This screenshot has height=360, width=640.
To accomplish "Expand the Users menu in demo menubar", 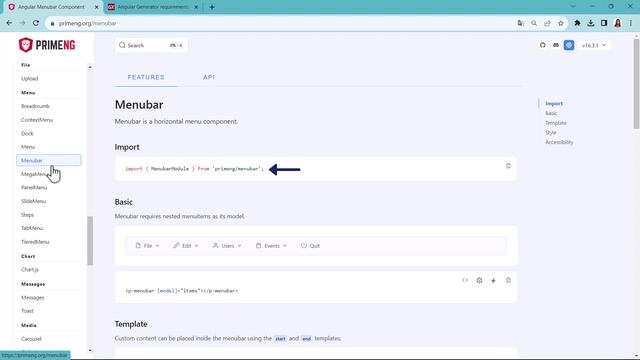I will 227,246.
